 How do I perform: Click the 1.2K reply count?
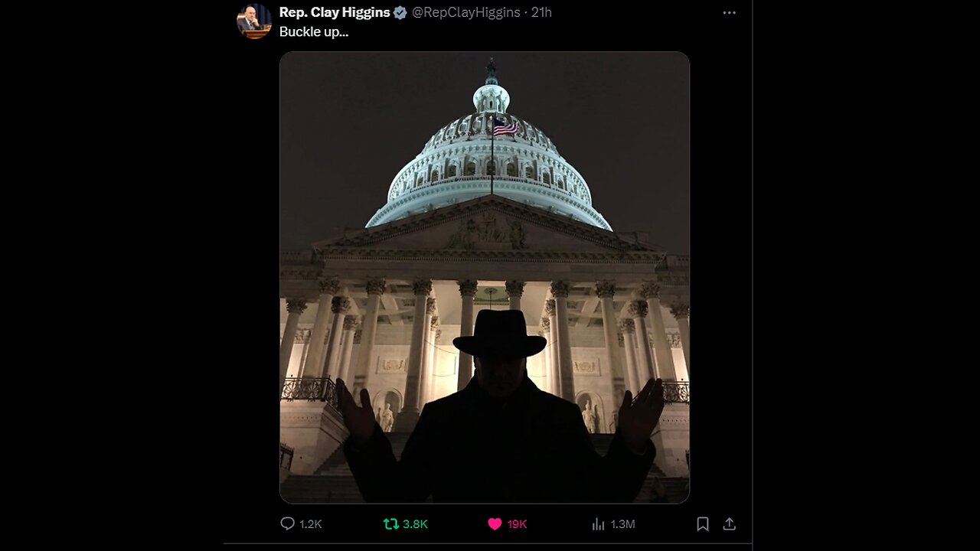(310, 524)
